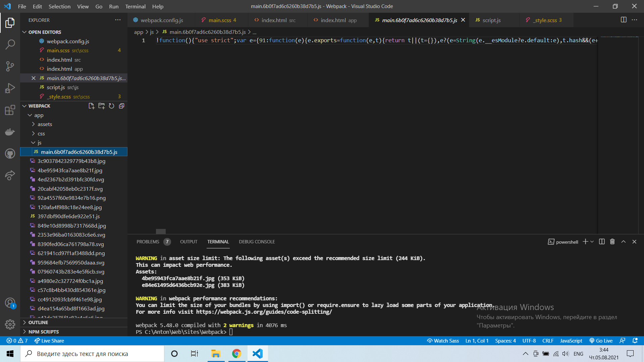The image size is (644, 362).
Task: Open 92a4557f60e9834e7b16.png in explorer
Action: click(74, 198)
